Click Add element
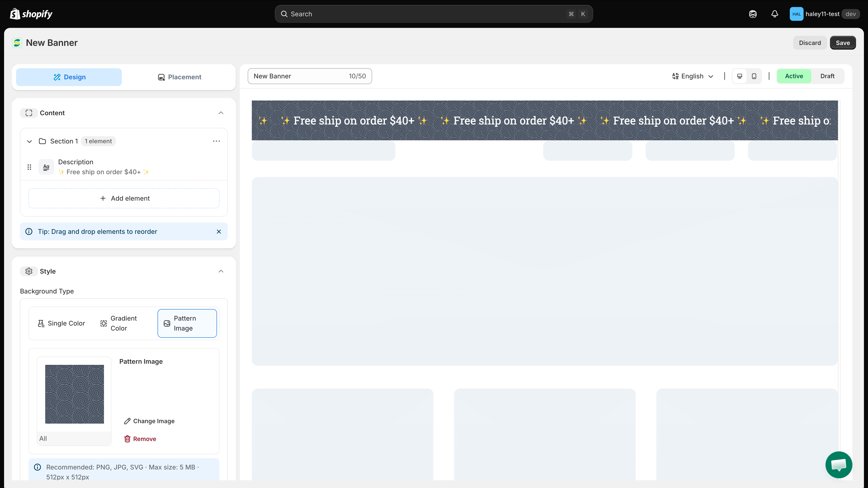Screen dimensions: 868x488 tap(124, 198)
